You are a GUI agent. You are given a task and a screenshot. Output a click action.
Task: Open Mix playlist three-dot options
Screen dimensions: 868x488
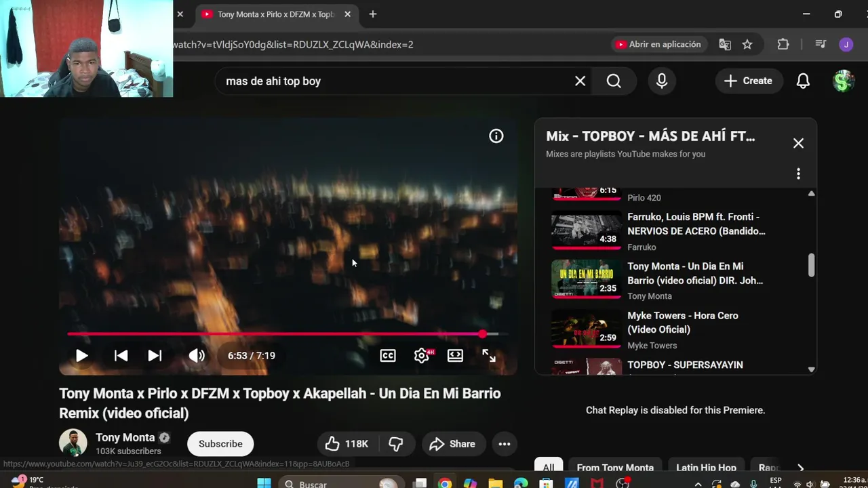coord(798,174)
